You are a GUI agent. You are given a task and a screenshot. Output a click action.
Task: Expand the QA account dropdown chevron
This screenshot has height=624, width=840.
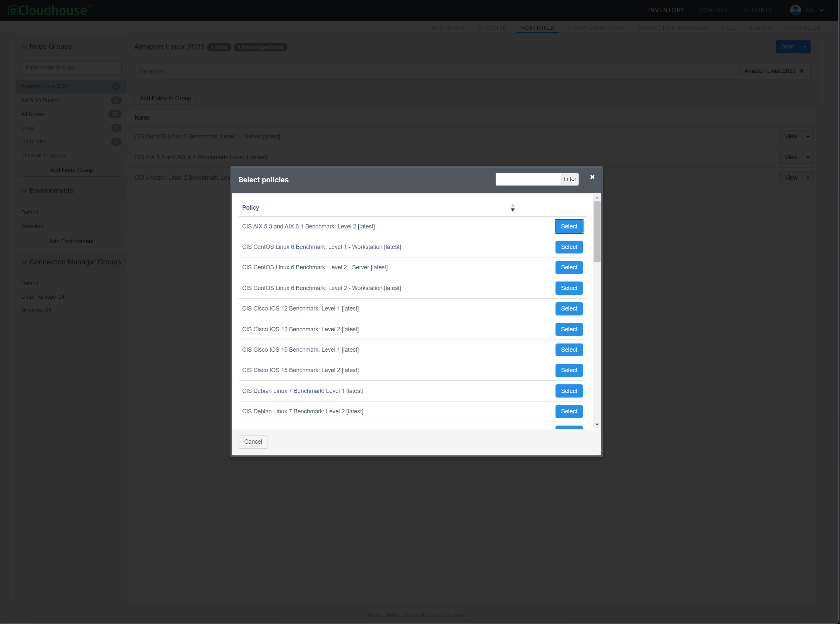tap(822, 11)
